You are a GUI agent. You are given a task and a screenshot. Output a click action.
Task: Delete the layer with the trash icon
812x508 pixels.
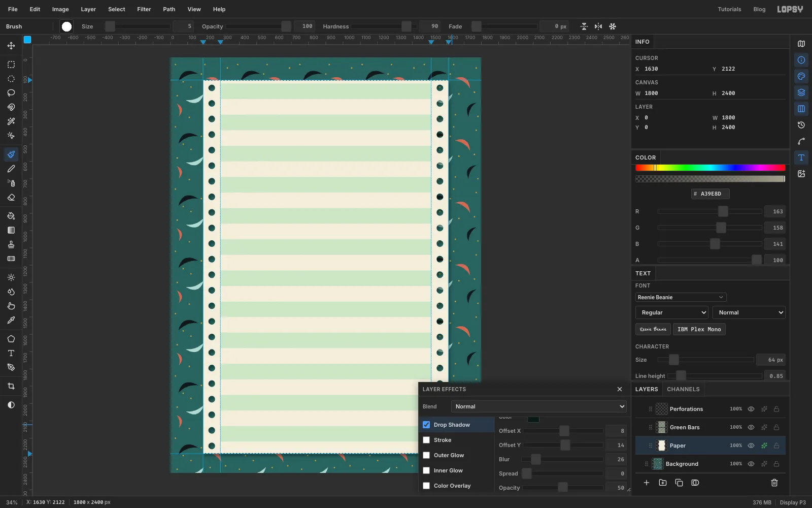click(x=774, y=483)
